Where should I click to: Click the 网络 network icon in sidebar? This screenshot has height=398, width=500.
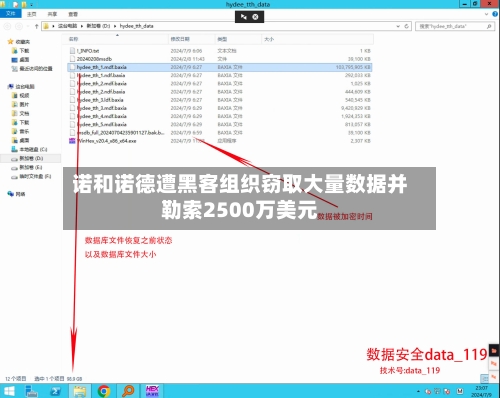(x=10, y=194)
